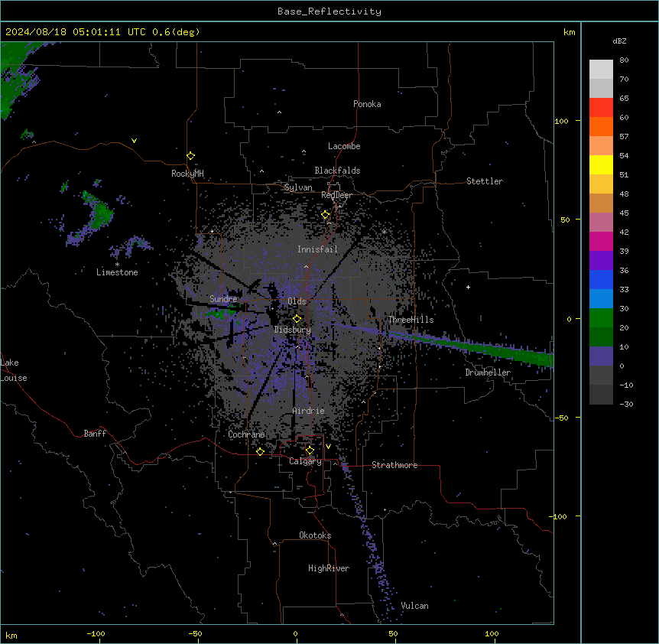Click the yellow diamond marker above RockyMH
659x644 pixels.
(x=190, y=156)
